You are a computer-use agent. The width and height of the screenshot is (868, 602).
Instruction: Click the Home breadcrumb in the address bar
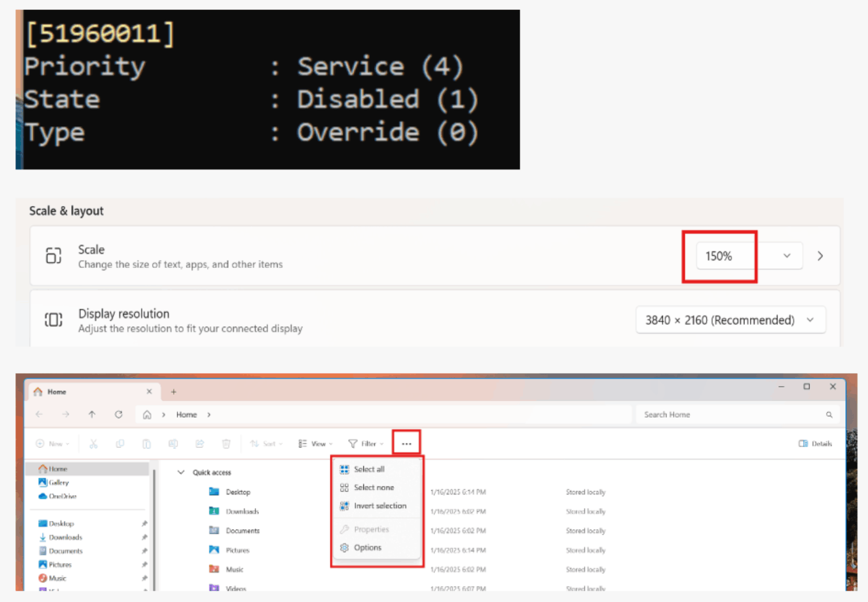(x=187, y=415)
